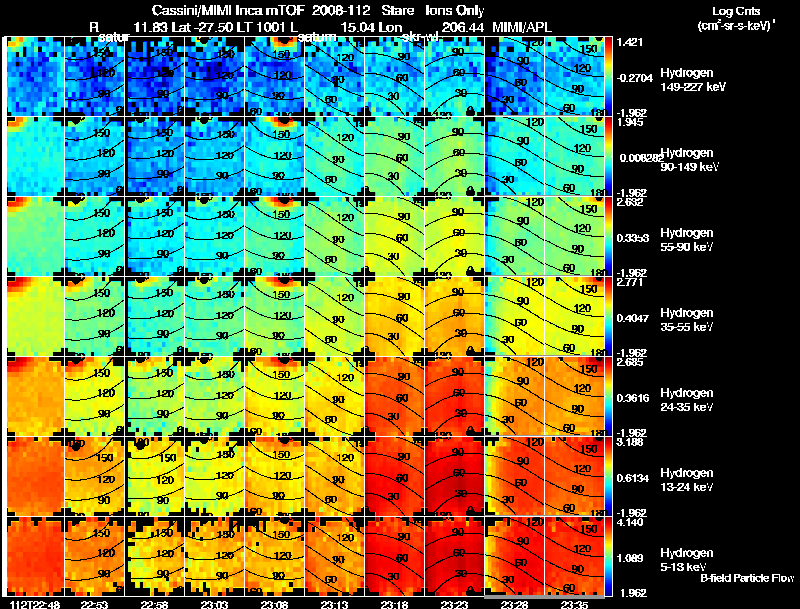Image resolution: width=800 pixels, height=609 pixels.
Task: Click the color bar beside Hydrogen 5-13 keV
Action: point(608,557)
